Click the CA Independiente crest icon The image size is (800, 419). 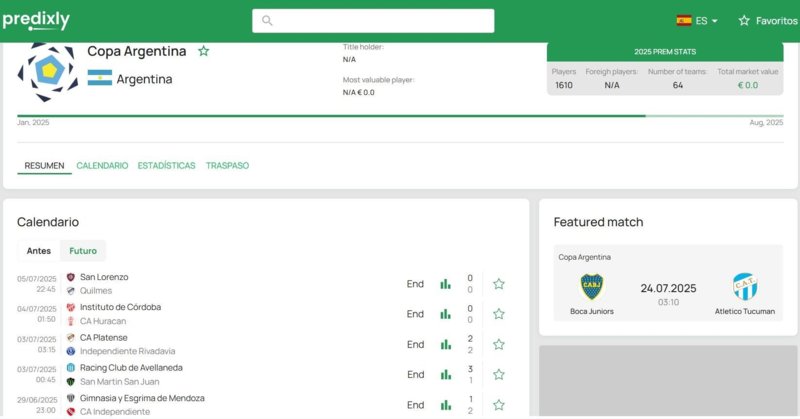pyautogui.click(x=71, y=411)
